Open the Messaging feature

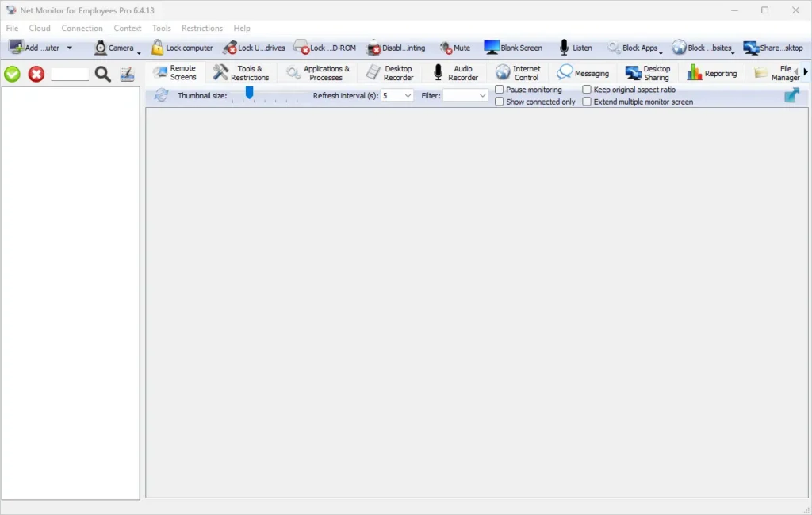(584, 72)
